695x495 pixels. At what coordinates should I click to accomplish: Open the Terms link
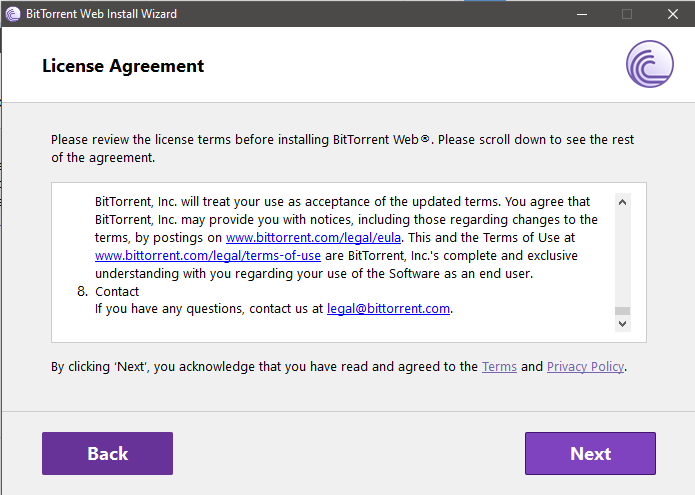click(500, 366)
